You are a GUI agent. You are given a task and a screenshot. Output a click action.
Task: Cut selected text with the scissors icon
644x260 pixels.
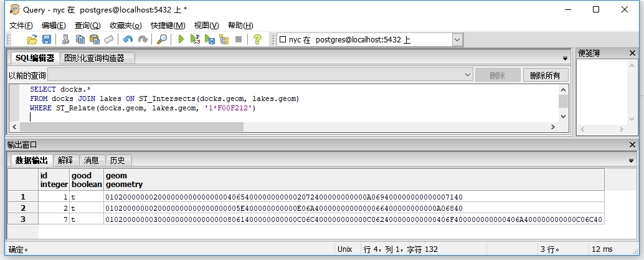click(65, 39)
